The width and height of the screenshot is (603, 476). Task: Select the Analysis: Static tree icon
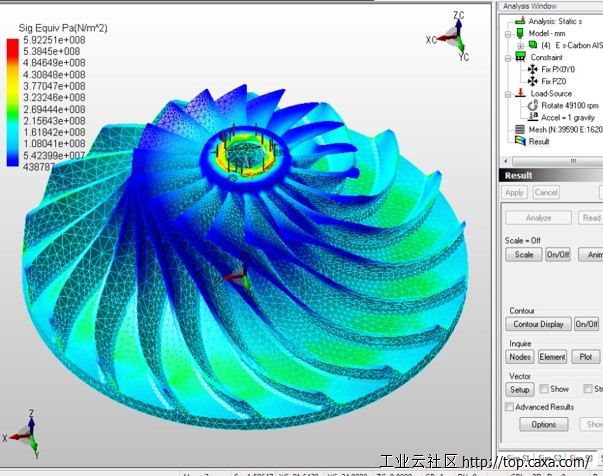coord(520,21)
